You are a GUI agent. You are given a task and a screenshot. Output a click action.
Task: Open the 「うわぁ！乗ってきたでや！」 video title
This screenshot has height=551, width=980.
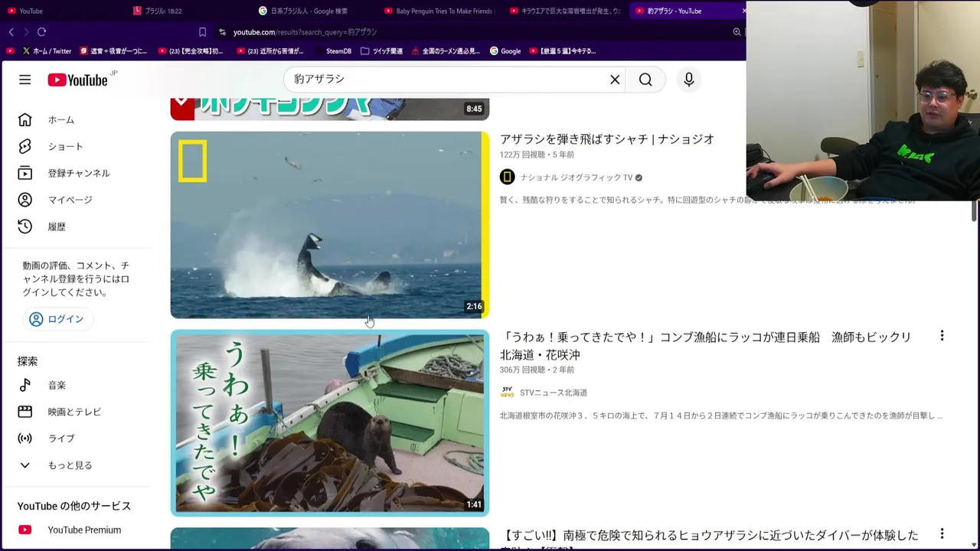pos(705,346)
